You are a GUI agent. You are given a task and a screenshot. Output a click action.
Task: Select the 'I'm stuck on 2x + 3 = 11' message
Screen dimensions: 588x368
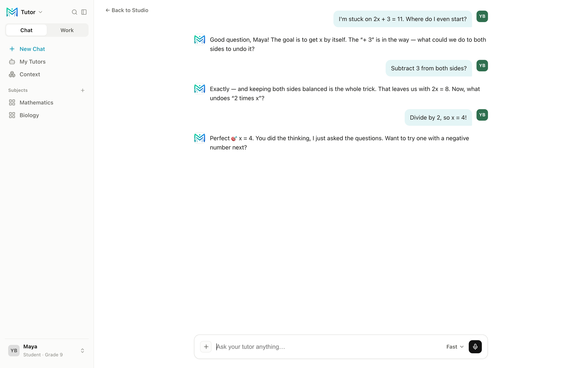pyautogui.click(x=403, y=19)
